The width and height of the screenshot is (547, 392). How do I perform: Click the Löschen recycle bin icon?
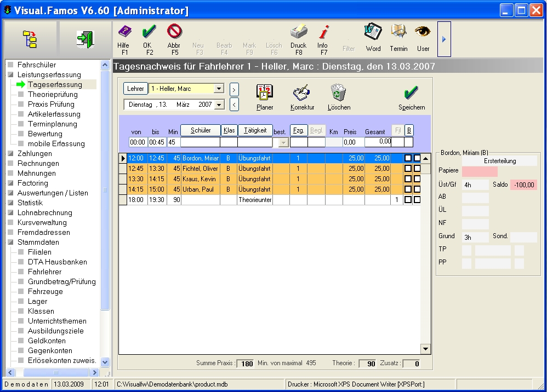click(338, 93)
